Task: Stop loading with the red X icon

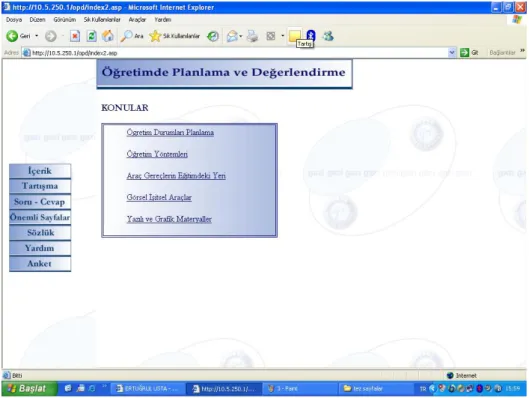Action: (x=75, y=36)
